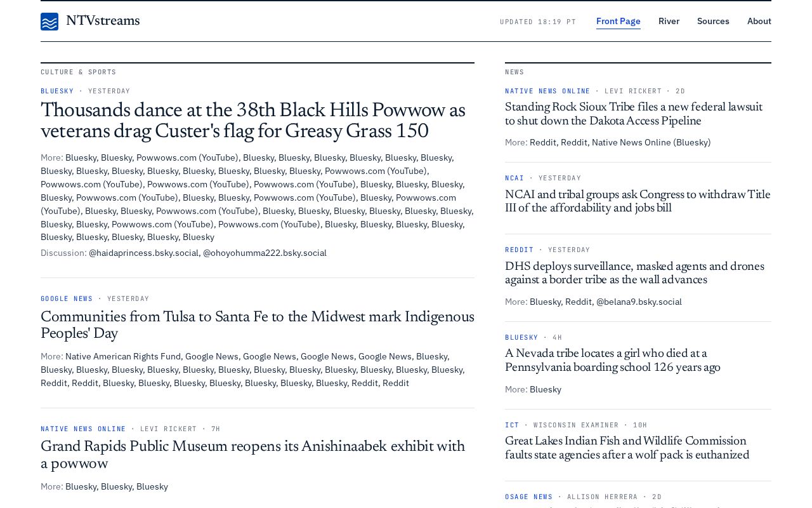The image size is (812, 508).
Task: Click the Updated 18:19 PT timestamp
Action: pos(538,22)
